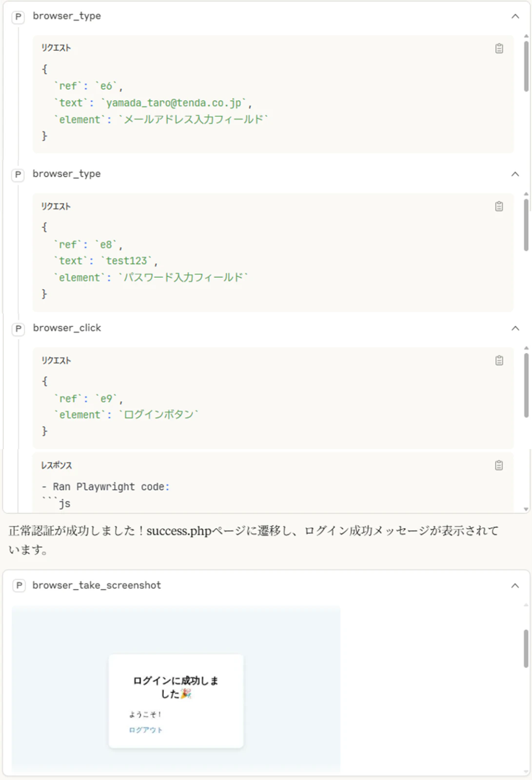Copy the test123 password request JSON
This screenshot has height=780, width=532.
[499, 206]
